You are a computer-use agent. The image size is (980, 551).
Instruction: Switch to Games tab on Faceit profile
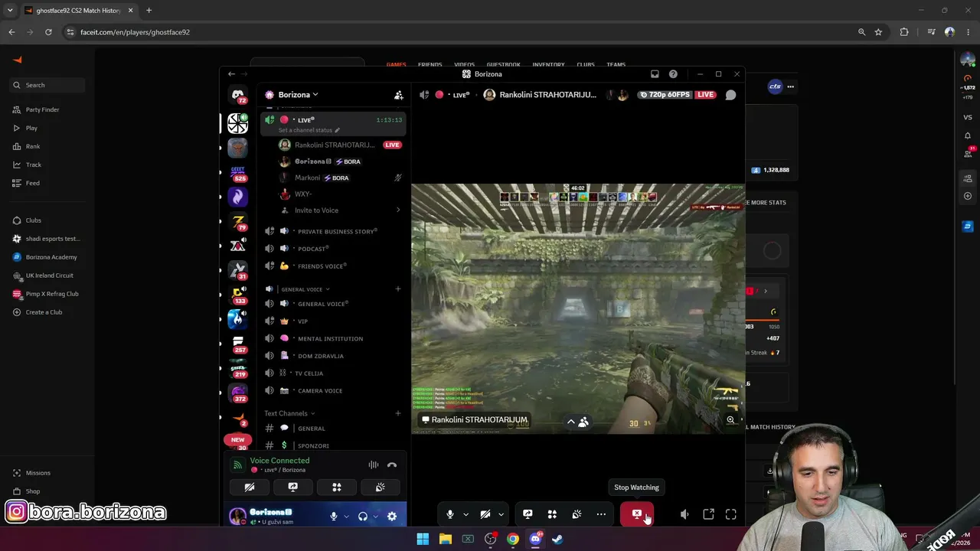[x=396, y=65]
